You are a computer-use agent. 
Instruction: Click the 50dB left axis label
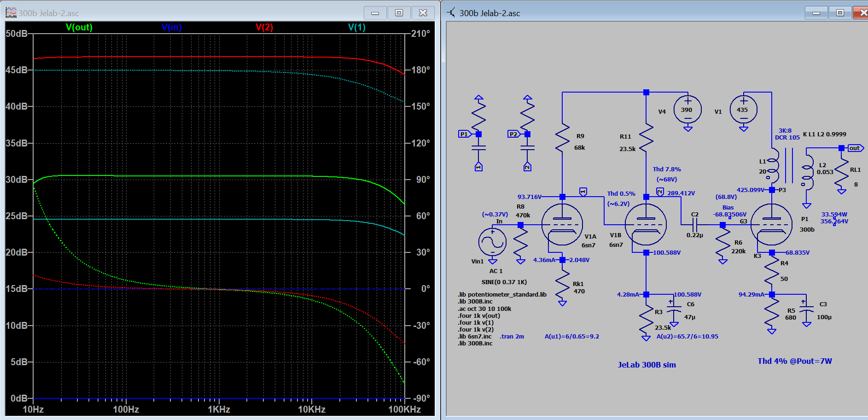coord(17,34)
